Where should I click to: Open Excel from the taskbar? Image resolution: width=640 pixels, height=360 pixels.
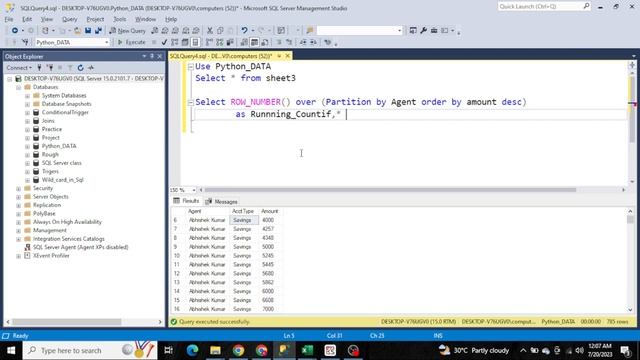pyautogui.click(x=307, y=350)
